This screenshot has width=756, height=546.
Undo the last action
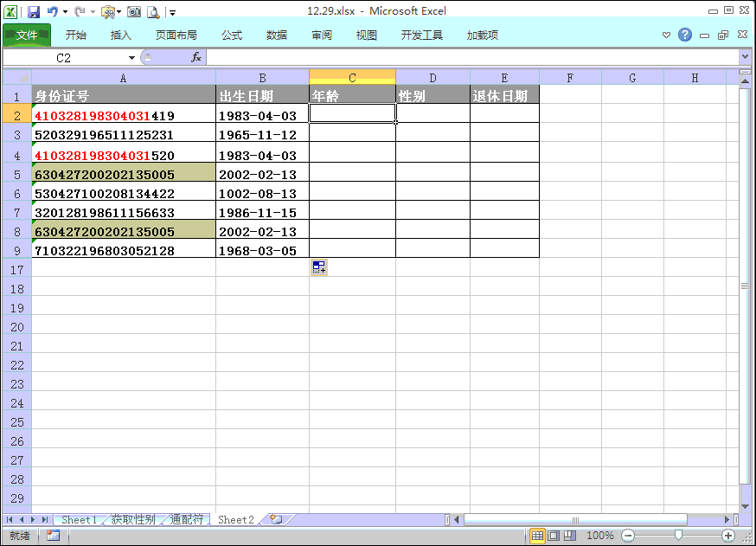[53, 11]
